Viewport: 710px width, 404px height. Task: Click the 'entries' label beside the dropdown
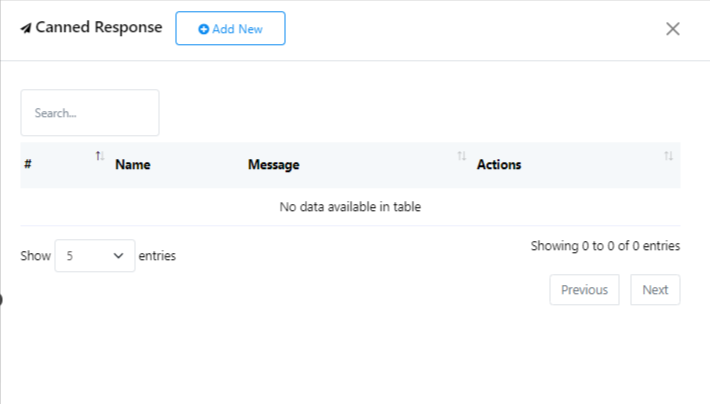pyautogui.click(x=157, y=256)
